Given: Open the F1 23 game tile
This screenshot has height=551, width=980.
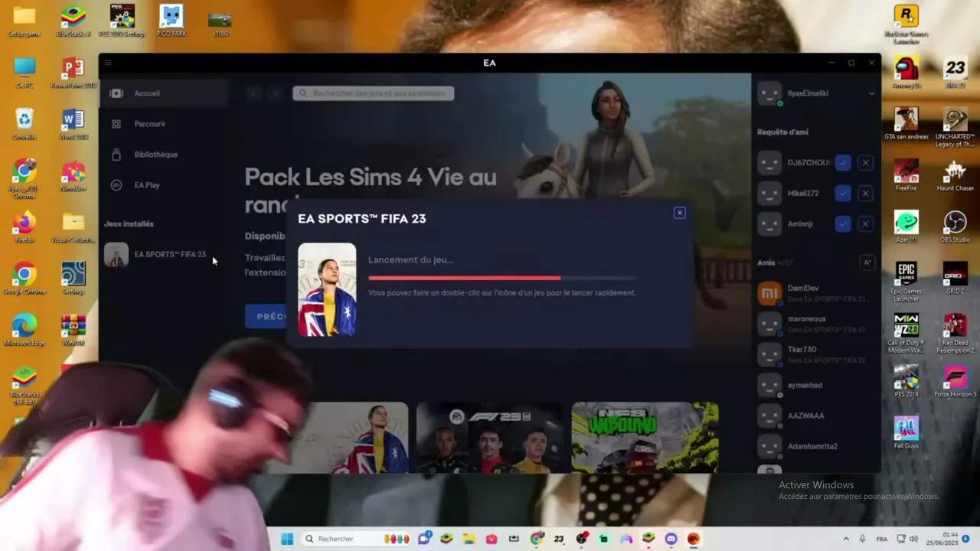Looking at the screenshot, I should coord(489,437).
